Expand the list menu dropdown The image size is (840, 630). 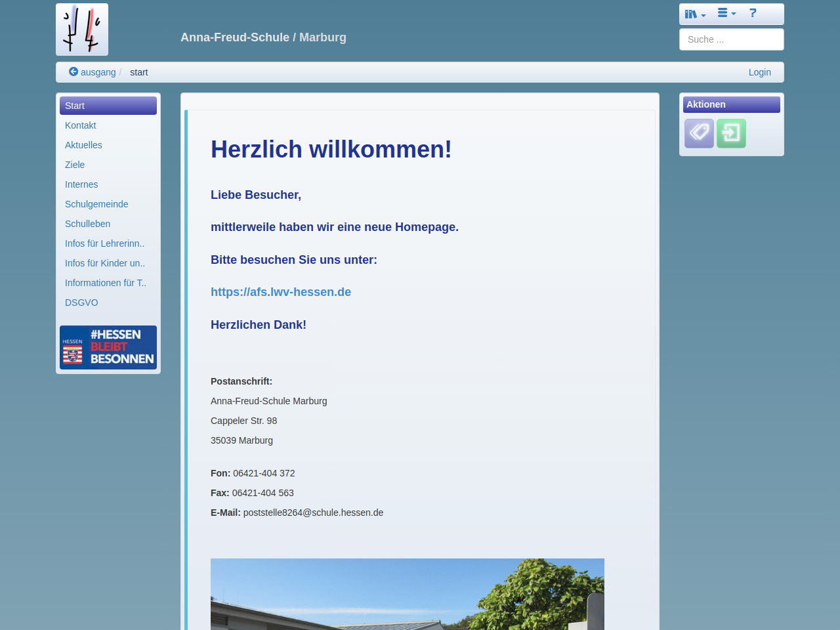726,13
